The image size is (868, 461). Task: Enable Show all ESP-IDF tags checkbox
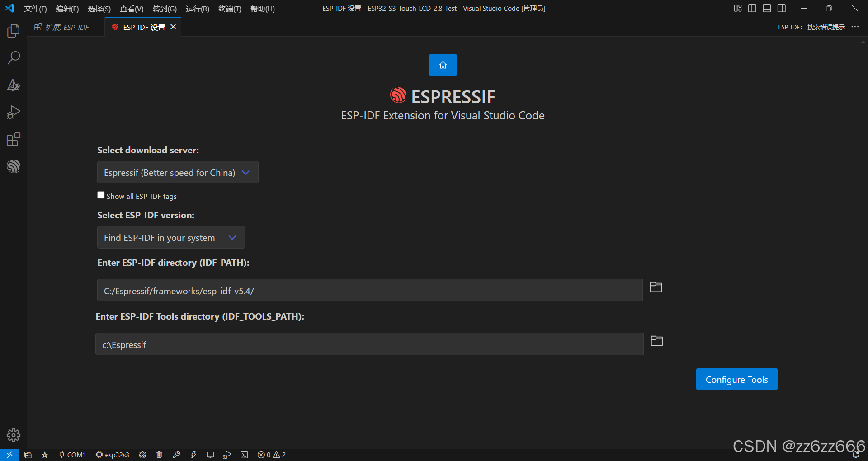click(x=101, y=195)
